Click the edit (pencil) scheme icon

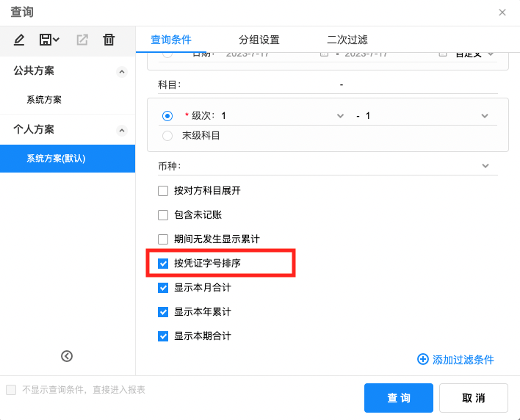tap(19, 40)
